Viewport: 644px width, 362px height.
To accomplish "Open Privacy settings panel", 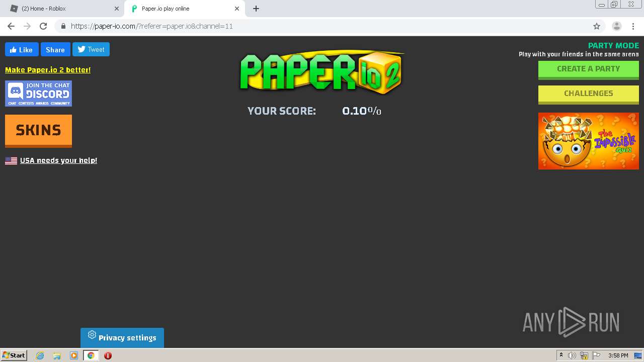I will tap(122, 338).
